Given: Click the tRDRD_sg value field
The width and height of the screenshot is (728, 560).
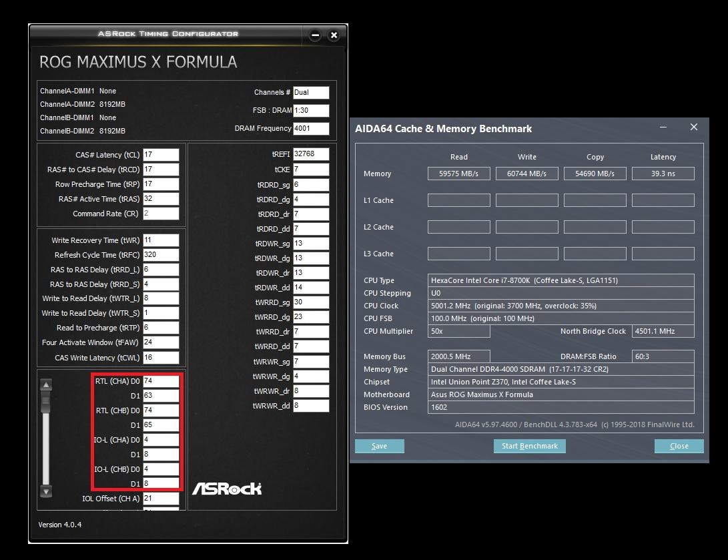Looking at the screenshot, I should click(311, 185).
